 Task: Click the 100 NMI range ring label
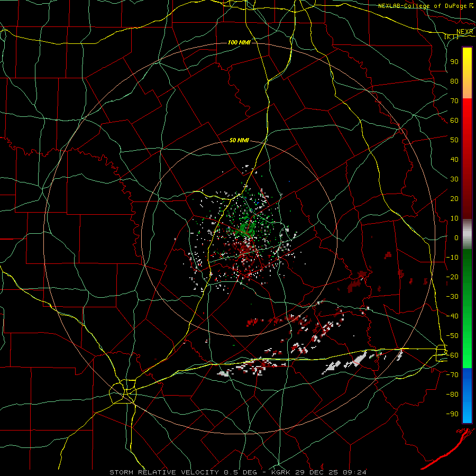(x=239, y=42)
